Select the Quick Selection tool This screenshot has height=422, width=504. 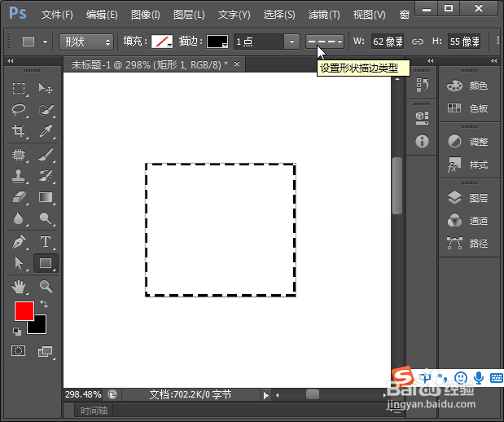click(x=46, y=109)
